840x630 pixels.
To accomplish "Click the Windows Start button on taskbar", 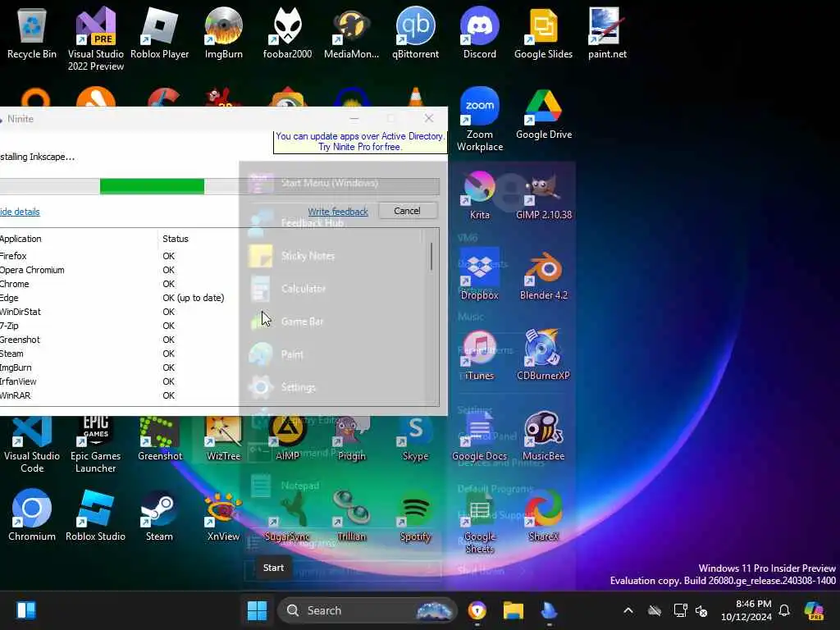I will coord(257,610).
